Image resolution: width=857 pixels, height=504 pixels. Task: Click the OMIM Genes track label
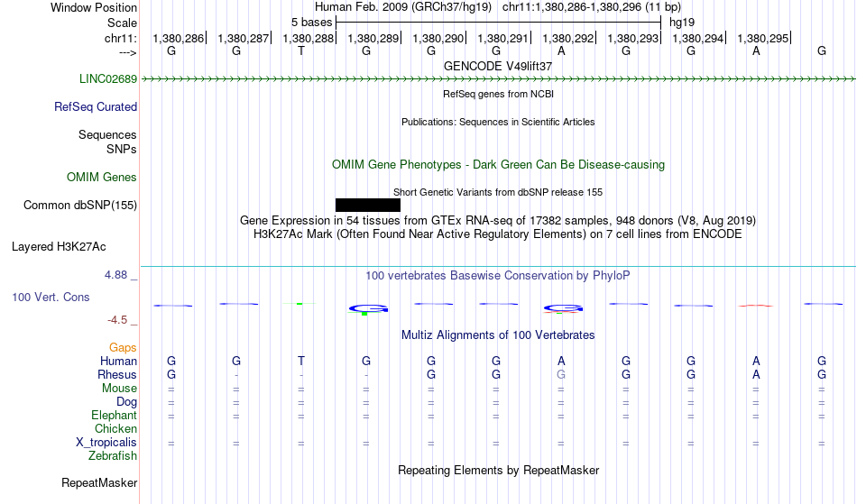coord(102,178)
